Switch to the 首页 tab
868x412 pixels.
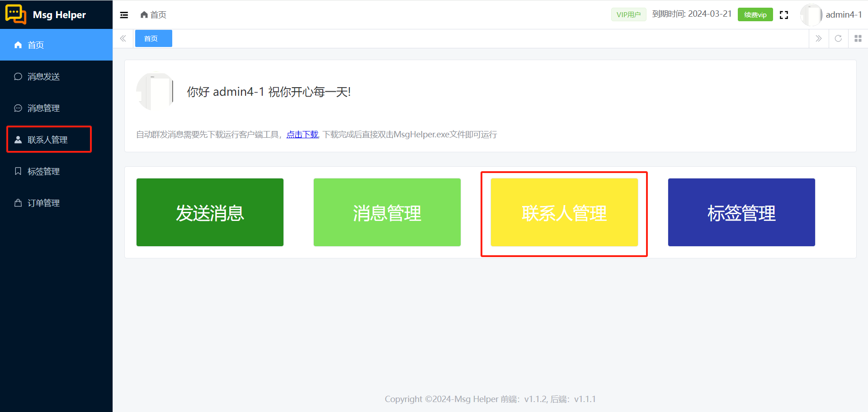pyautogui.click(x=153, y=38)
